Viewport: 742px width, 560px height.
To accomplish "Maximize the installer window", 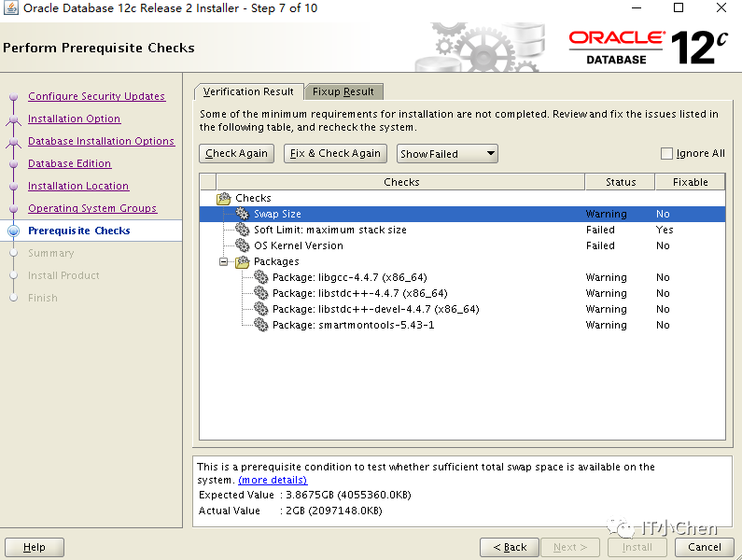I will coord(679,8).
